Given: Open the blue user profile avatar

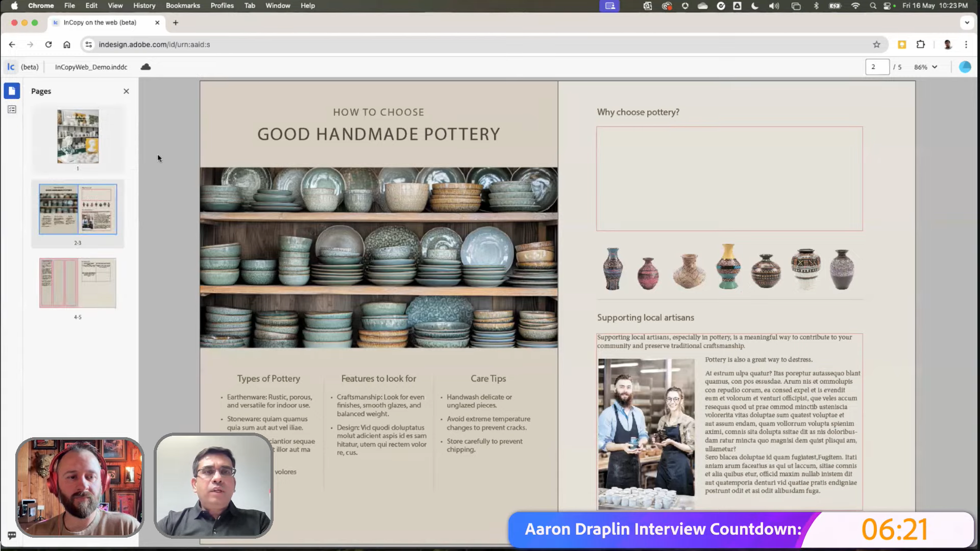Looking at the screenshot, I should pos(965,67).
